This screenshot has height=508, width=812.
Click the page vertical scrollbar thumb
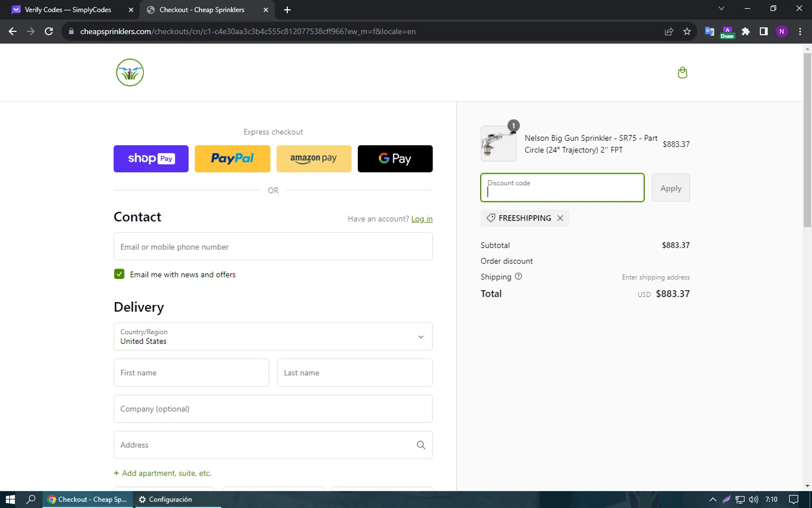pyautogui.click(x=807, y=140)
